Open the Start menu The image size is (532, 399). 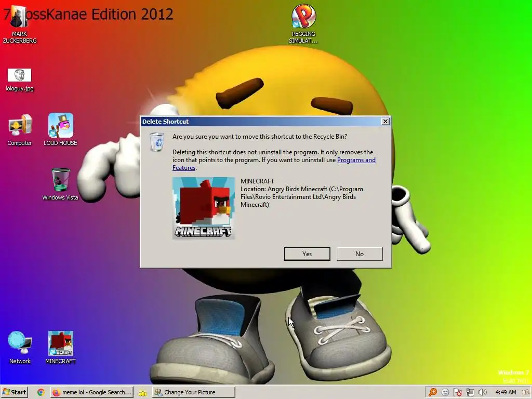tap(14, 392)
